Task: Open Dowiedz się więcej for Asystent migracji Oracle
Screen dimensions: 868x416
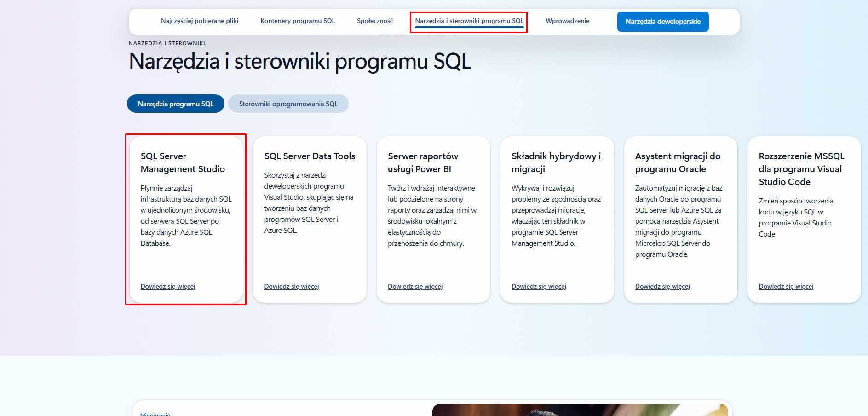Action: (x=662, y=286)
